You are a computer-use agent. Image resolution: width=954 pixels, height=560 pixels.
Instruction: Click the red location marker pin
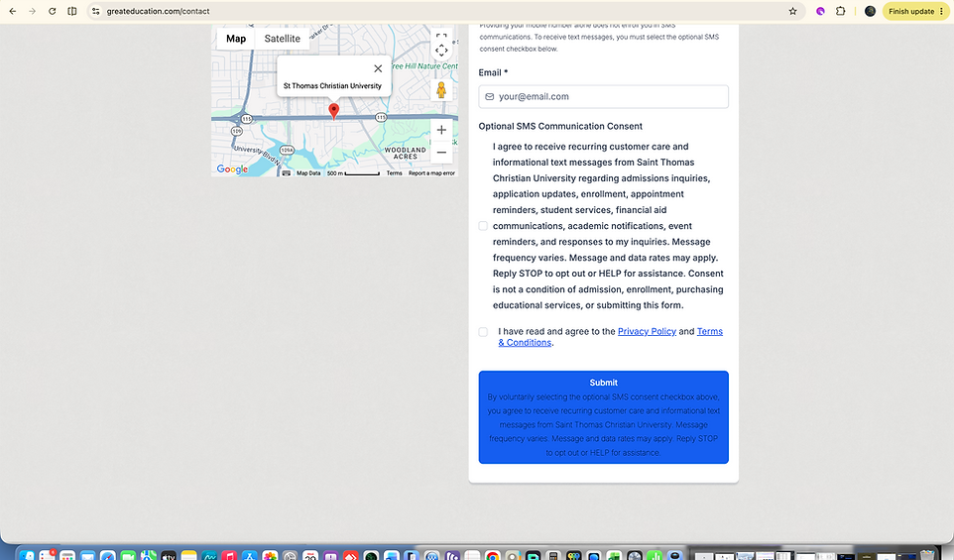pos(333,111)
